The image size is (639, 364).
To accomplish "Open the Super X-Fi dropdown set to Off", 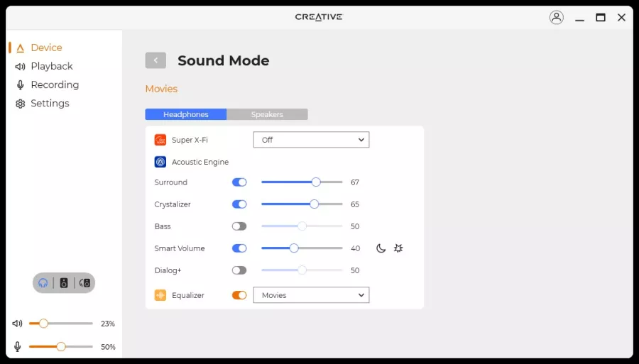I will coord(312,140).
